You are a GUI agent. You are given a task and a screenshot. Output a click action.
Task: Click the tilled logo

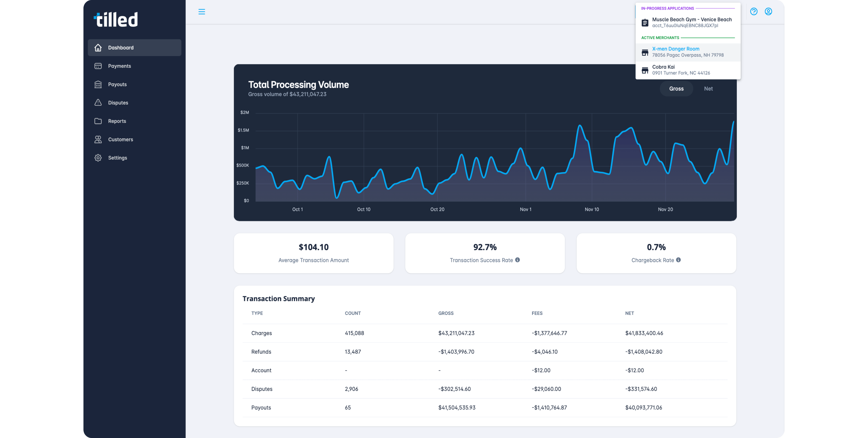pos(116,19)
